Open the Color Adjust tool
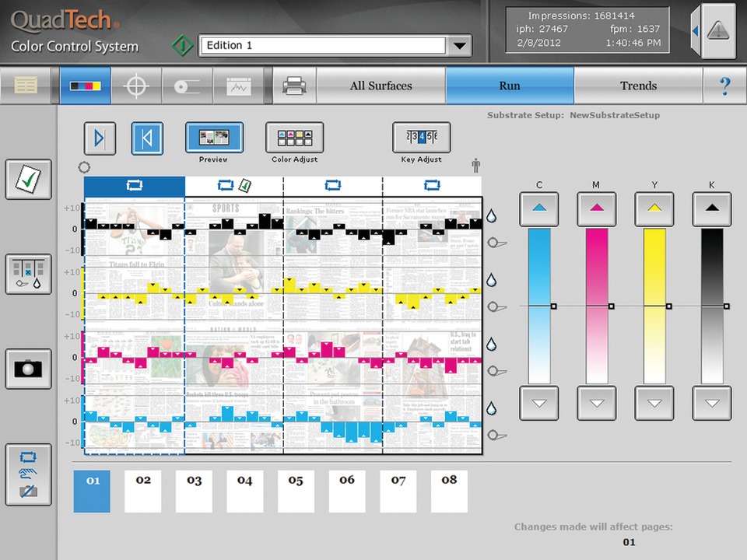Screen dimensions: 747x560 click(294, 138)
